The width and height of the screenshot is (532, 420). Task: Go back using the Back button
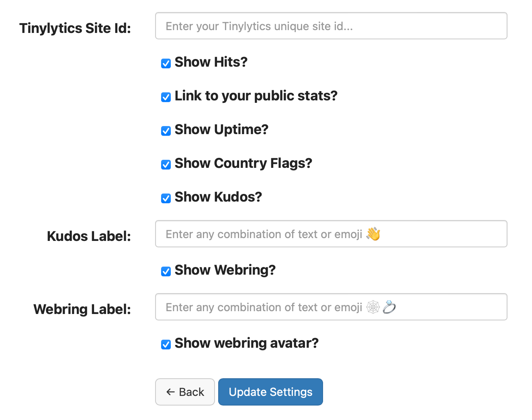click(185, 392)
